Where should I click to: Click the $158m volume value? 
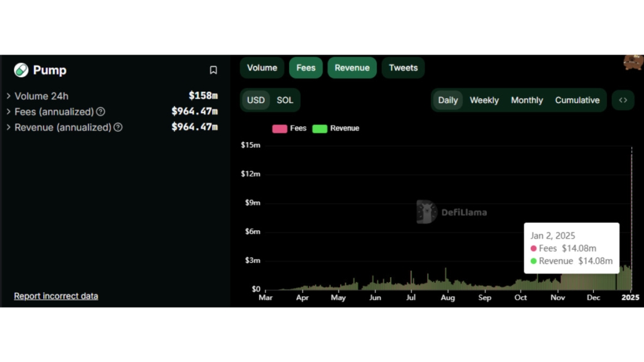[203, 96]
